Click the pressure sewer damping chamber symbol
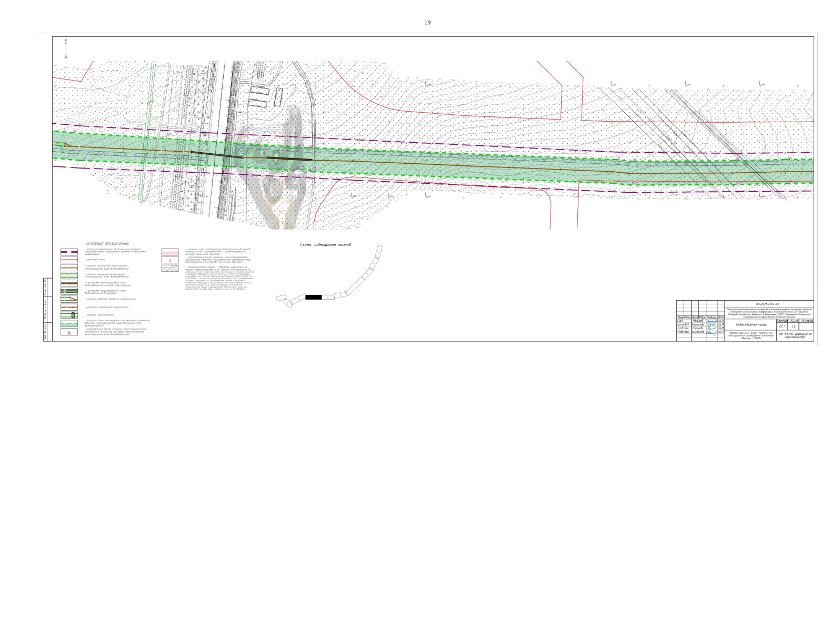The height and width of the screenshot is (632, 840). [x=69, y=299]
